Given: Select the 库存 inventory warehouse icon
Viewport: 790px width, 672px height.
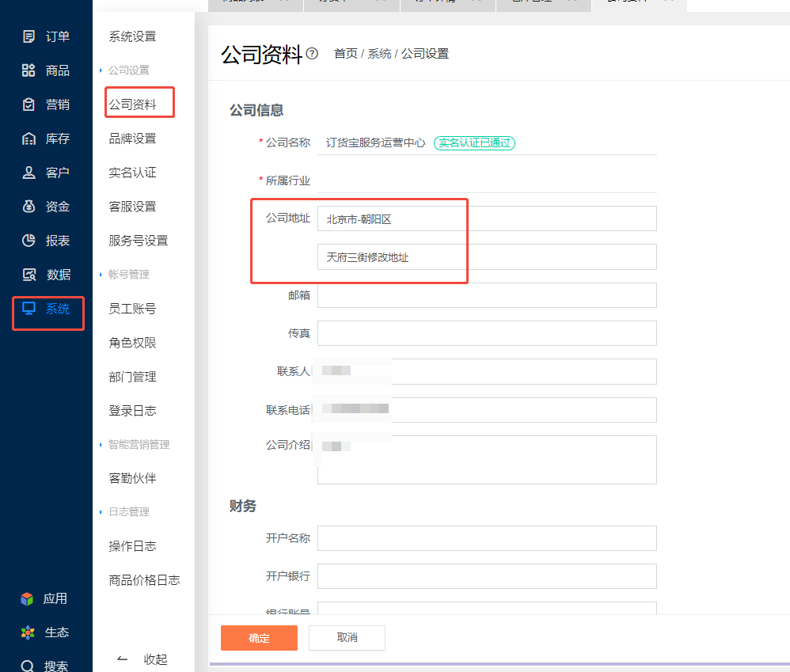Looking at the screenshot, I should click(x=28, y=139).
